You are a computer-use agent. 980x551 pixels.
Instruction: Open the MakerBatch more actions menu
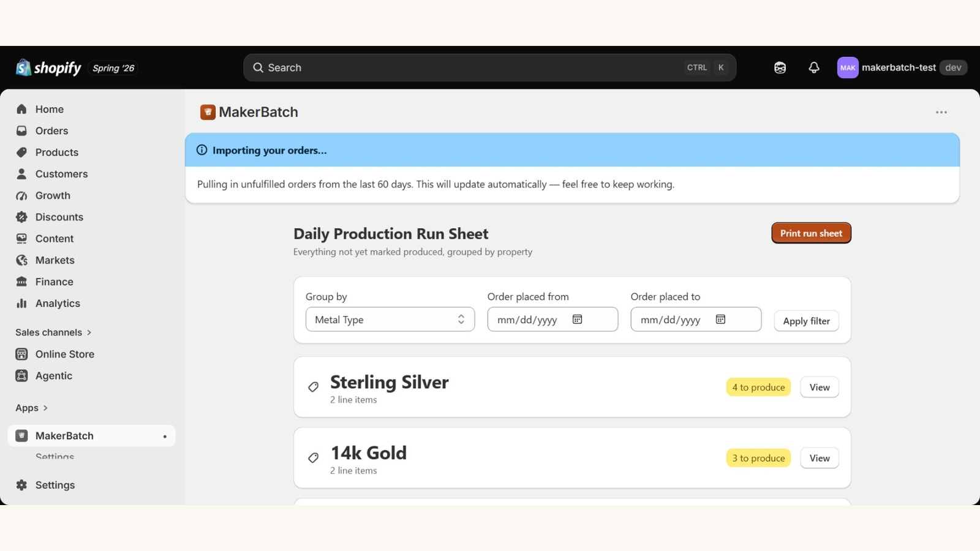(941, 112)
